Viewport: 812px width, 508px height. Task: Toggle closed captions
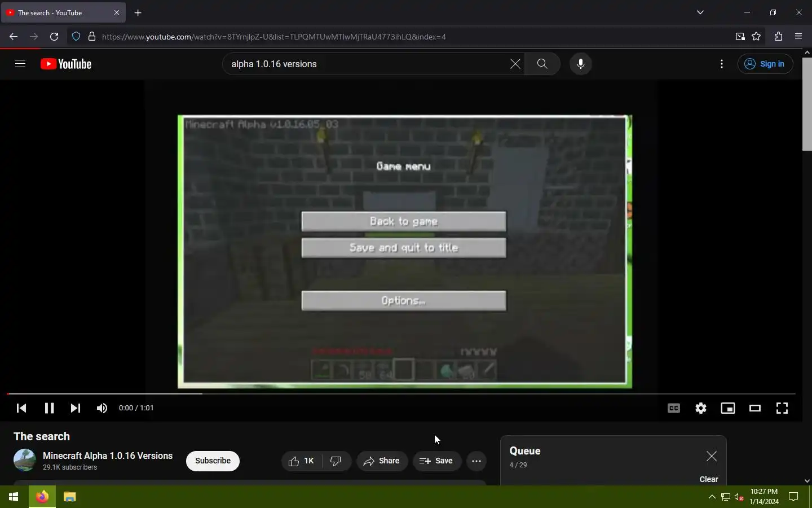tap(674, 408)
